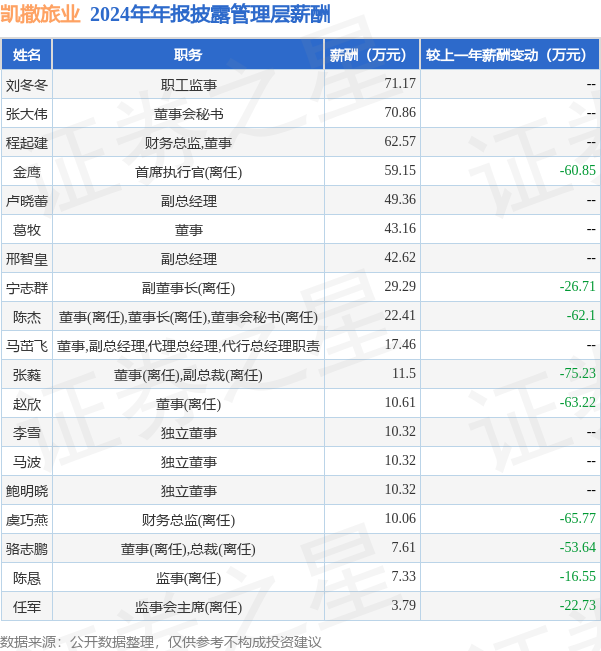The width and height of the screenshot is (601, 651).
Task: Click the salary value 7.61
Action: [403, 547]
